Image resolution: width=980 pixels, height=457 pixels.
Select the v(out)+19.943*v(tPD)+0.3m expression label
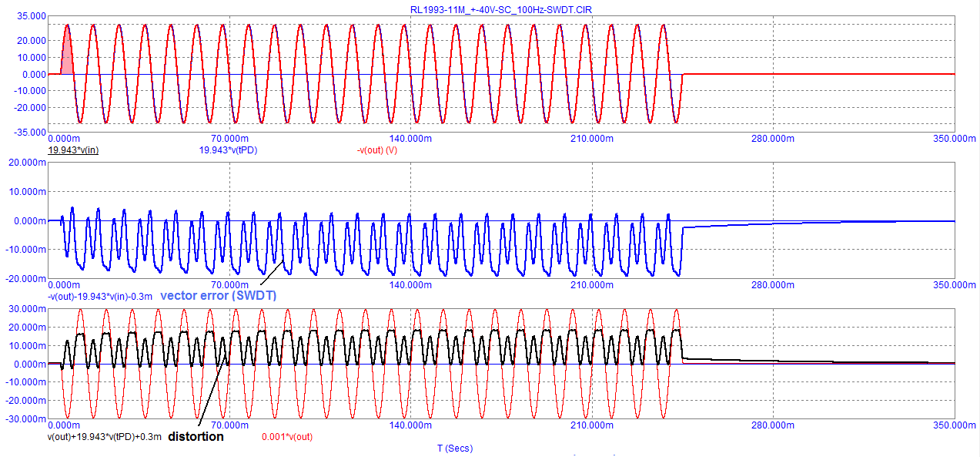click(105, 436)
